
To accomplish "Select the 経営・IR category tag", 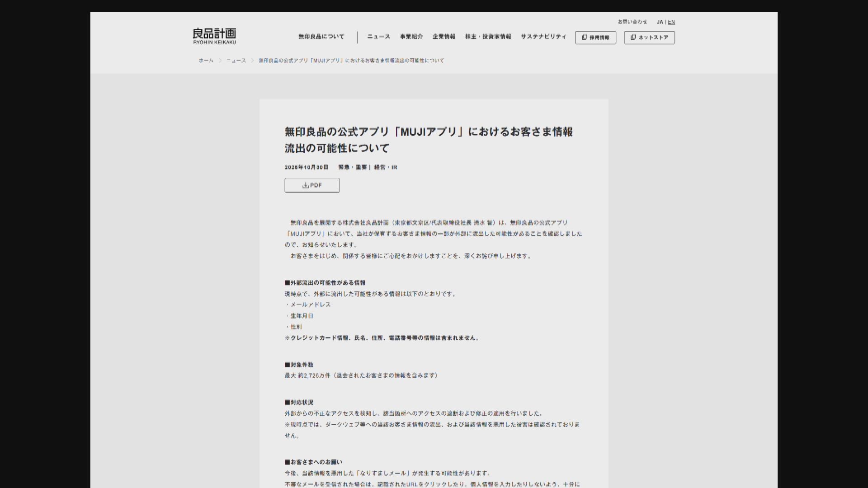I will [386, 167].
